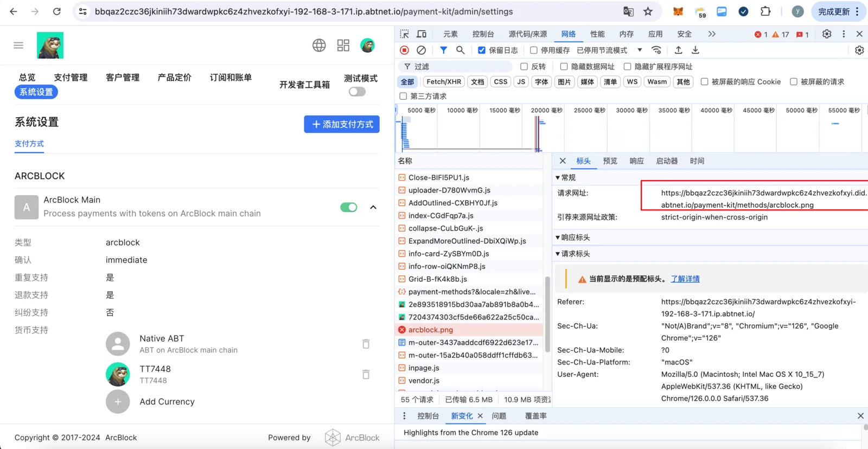Image resolution: width=868 pixels, height=449 pixels.
Task: Open the browser extensions puzzle icon
Action: [765, 11]
